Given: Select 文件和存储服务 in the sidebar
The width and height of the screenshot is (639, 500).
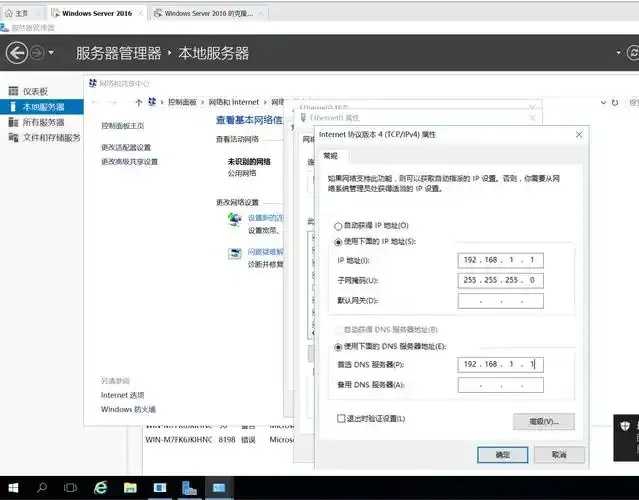Looking at the screenshot, I should tap(51, 138).
